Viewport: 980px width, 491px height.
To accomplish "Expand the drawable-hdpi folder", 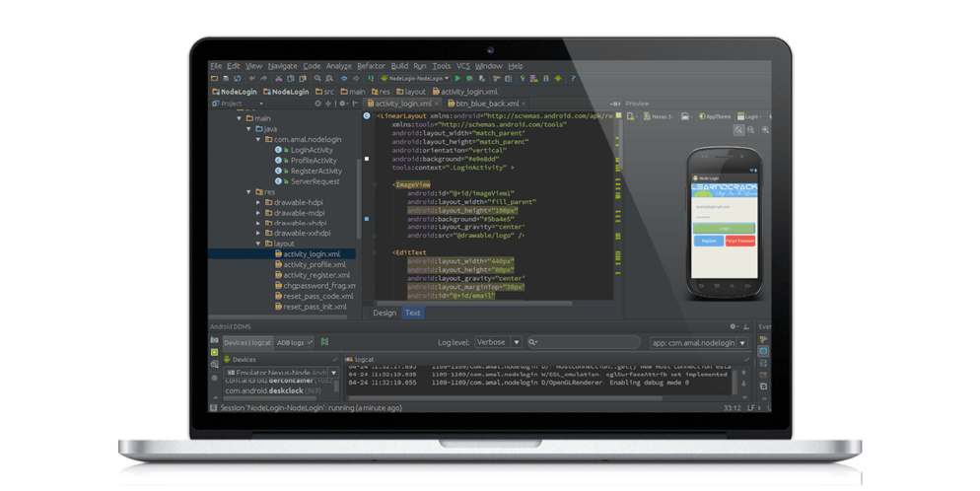I will [x=258, y=202].
